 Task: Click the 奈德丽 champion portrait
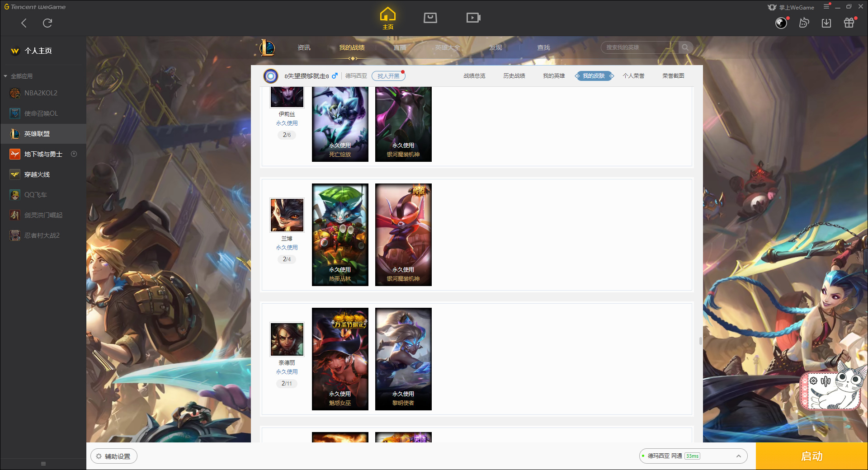coord(287,339)
